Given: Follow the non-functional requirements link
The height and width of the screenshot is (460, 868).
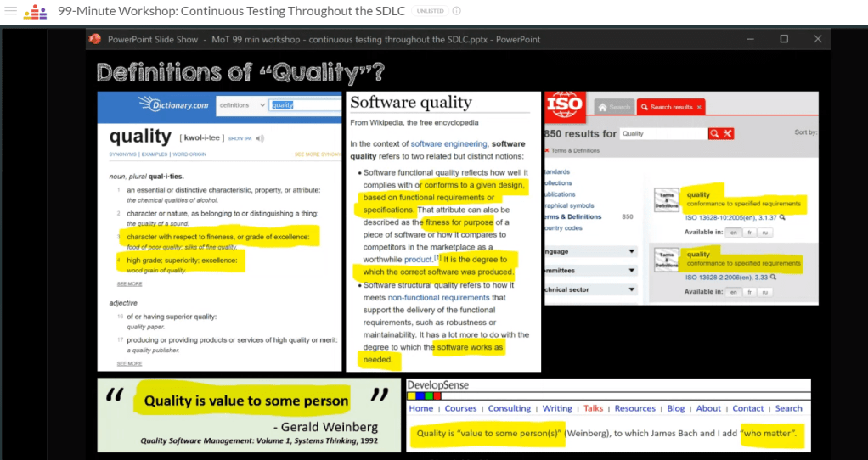Looking at the screenshot, I should click(438, 297).
